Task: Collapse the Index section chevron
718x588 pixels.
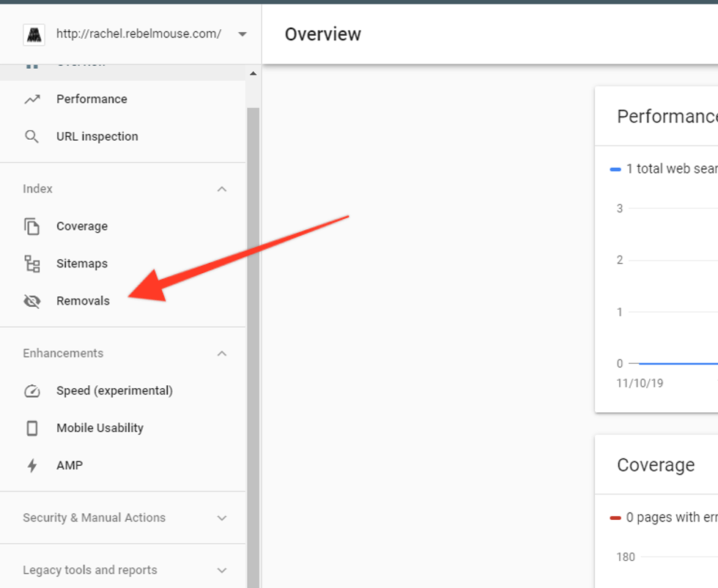Action: point(222,189)
